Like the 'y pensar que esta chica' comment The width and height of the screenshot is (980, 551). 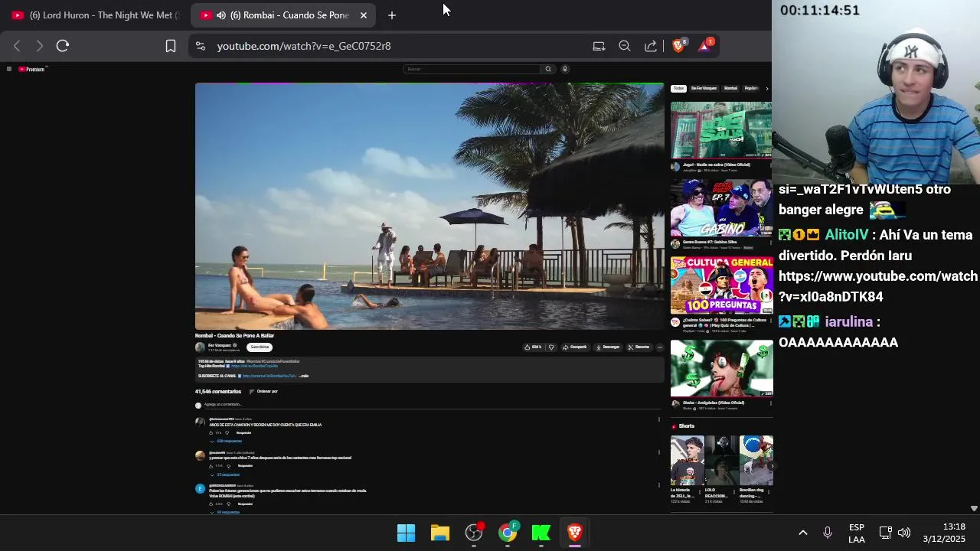coord(211,466)
